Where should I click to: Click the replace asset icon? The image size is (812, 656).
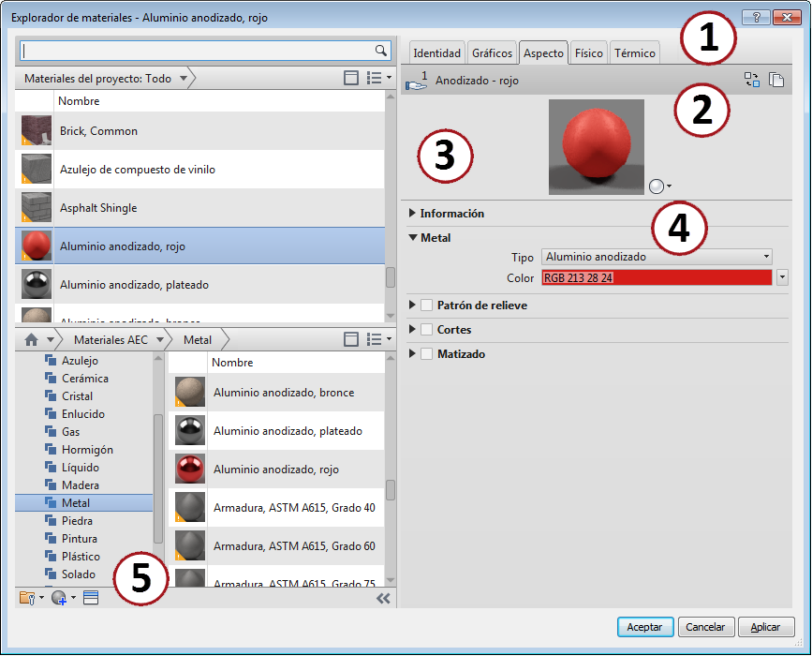pyautogui.click(x=752, y=80)
